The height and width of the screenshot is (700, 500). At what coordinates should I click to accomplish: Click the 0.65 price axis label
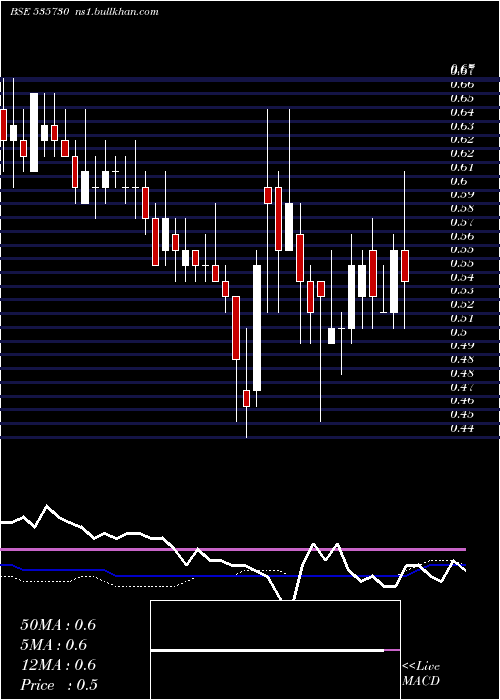pyautogui.click(x=462, y=98)
